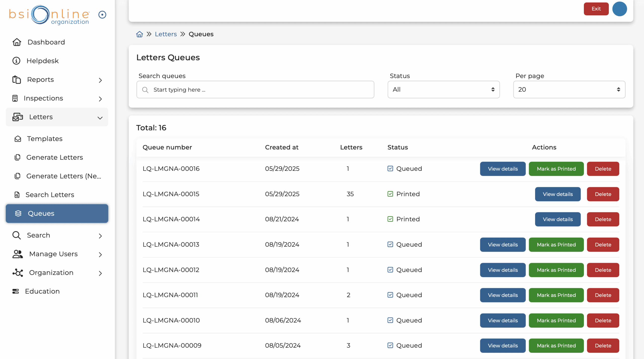Click Queued status icon for LQ-LMGNA-00009

390,345
